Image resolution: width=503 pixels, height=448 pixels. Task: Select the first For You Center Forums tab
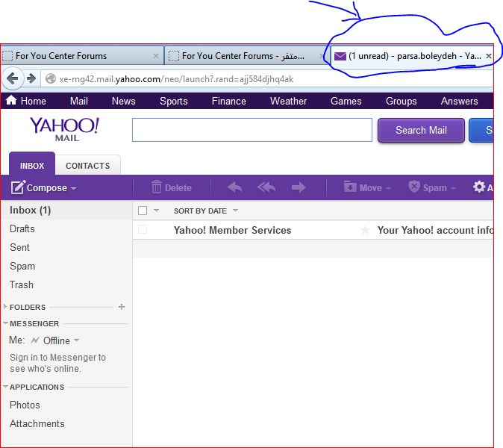coord(82,56)
